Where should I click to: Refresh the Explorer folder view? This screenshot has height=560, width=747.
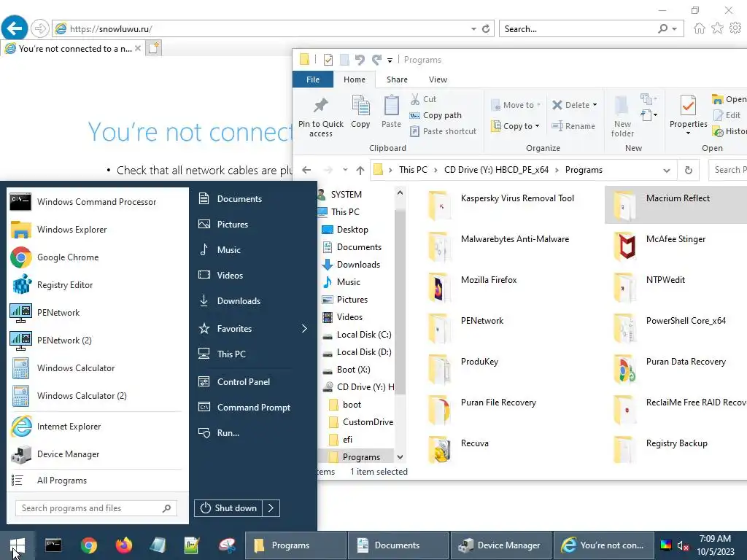[x=689, y=170]
